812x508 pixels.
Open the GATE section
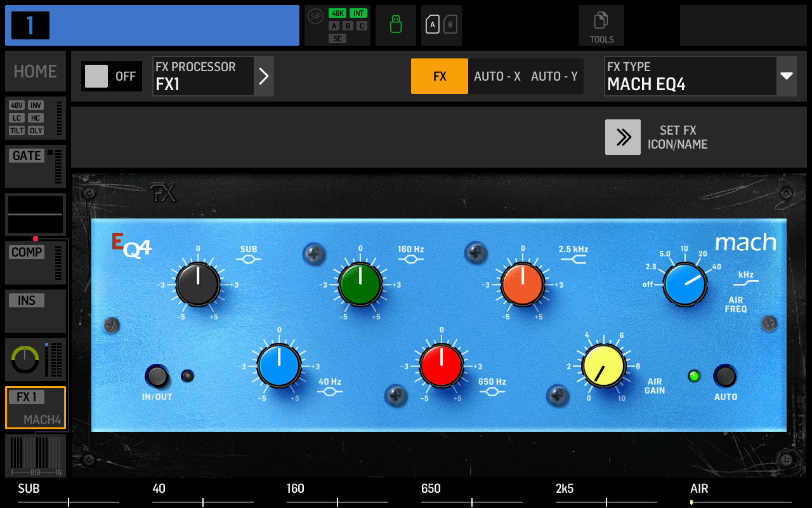(36, 166)
